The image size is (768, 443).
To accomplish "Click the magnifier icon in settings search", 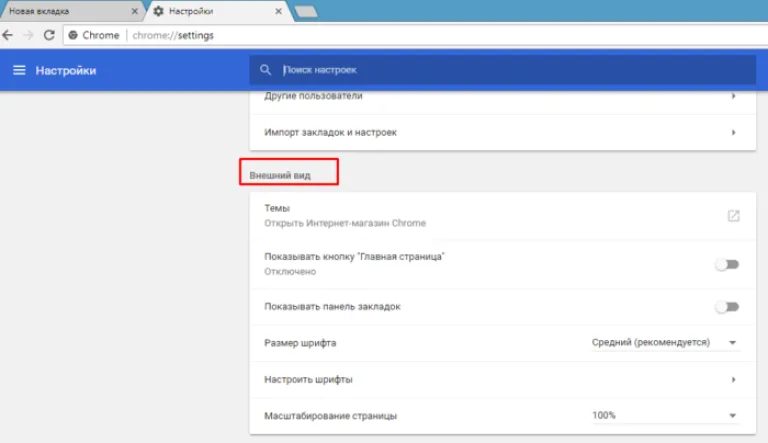I will 265,70.
